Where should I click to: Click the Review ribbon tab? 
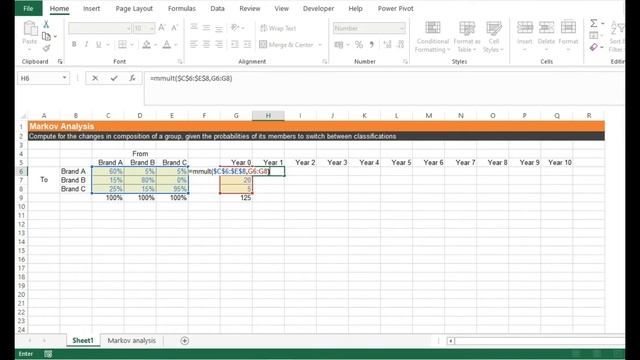(x=249, y=8)
